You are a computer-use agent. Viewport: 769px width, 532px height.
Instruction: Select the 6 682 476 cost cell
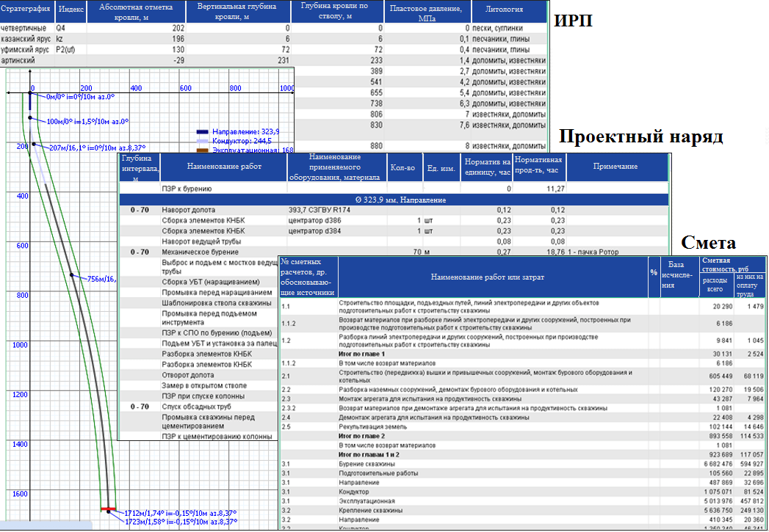[715, 464]
